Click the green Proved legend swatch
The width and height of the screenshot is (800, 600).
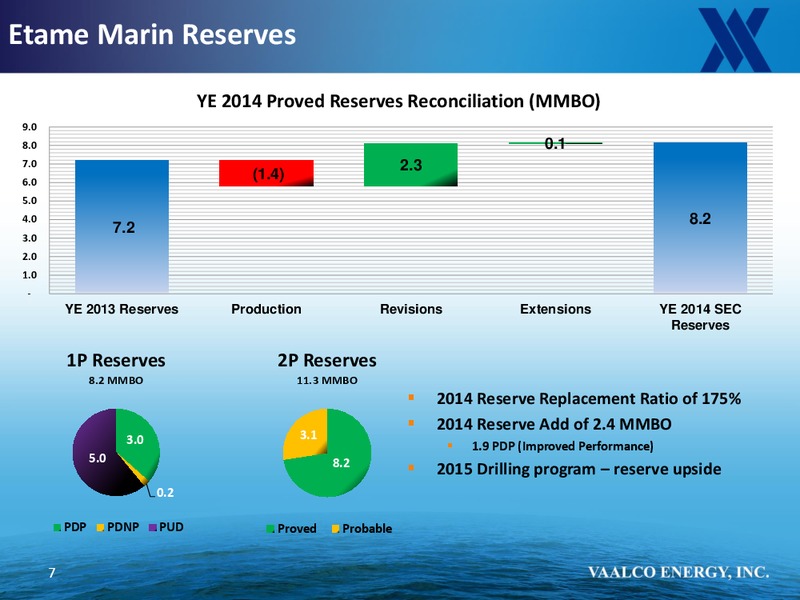(x=270, y=529)
